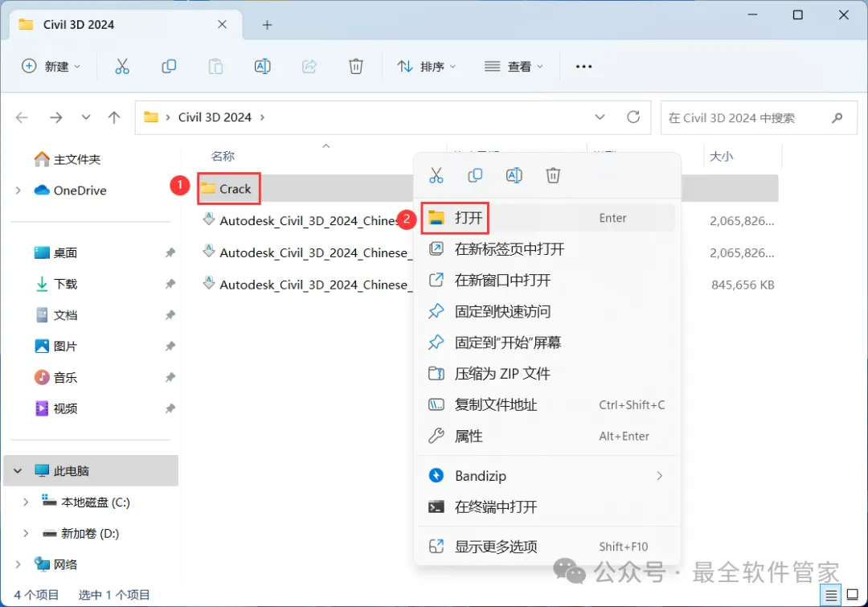Go forward with the right arrow
The image size is (868, 607).
click(56, 117)
